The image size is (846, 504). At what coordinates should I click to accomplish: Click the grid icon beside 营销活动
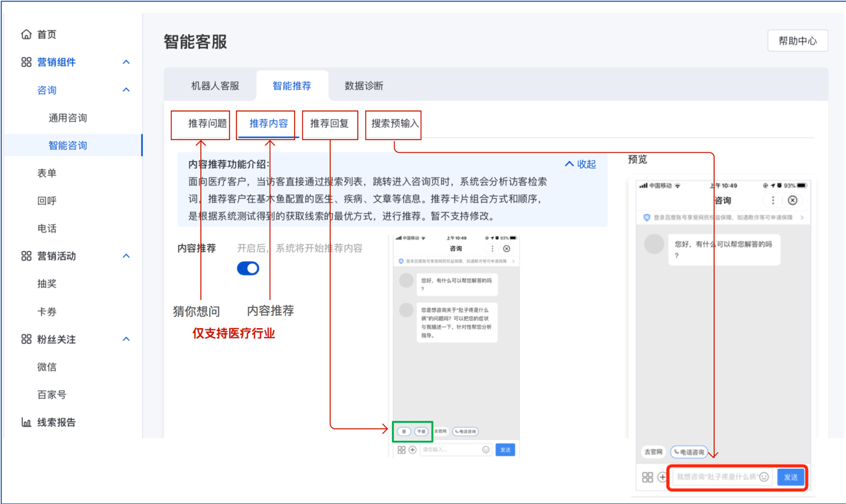pyautogui.click(x=26, y=256)
